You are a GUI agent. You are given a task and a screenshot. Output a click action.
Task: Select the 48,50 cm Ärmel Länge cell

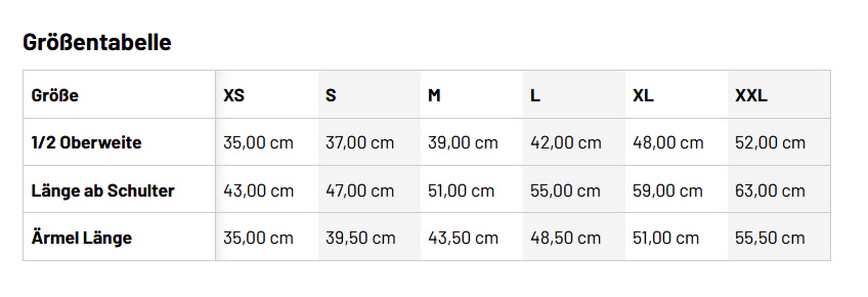pos(565,238)
